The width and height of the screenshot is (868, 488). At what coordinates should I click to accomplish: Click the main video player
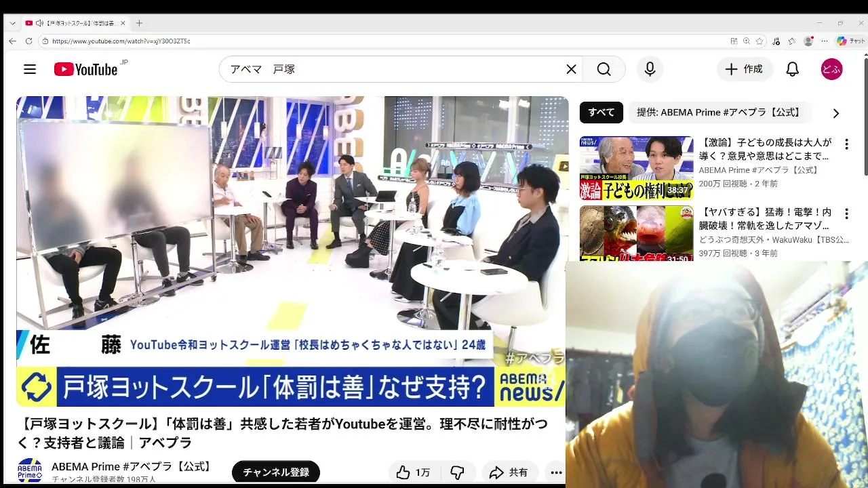click(x=292, y=251)
